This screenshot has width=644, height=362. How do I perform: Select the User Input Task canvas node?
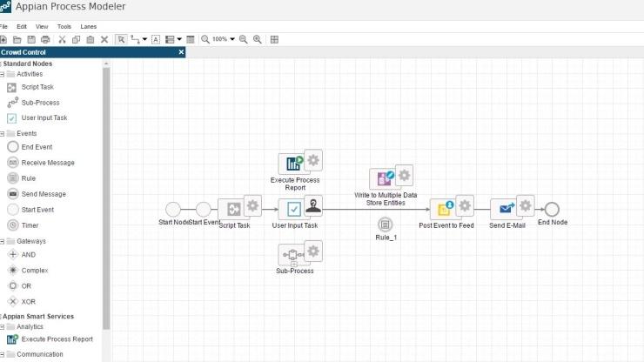pos(294,210)
